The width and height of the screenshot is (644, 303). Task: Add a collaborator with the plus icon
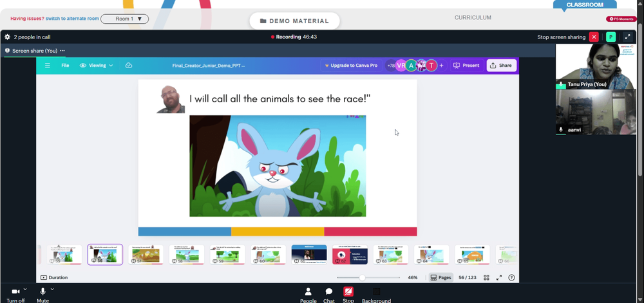tap(442, 66)
